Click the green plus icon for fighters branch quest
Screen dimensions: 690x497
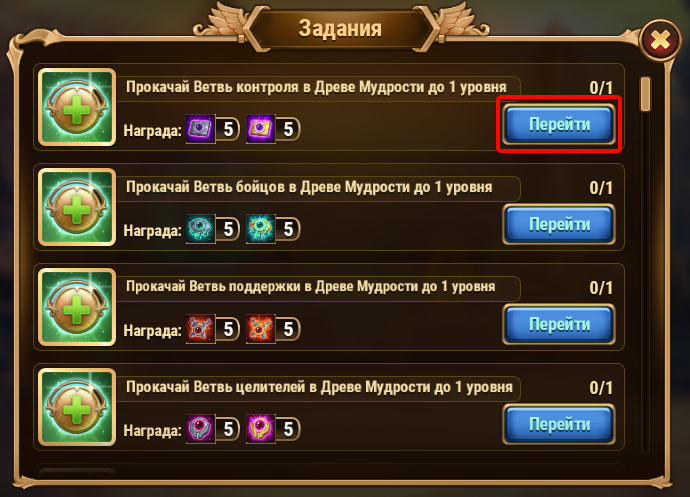(x=77, y=207)
